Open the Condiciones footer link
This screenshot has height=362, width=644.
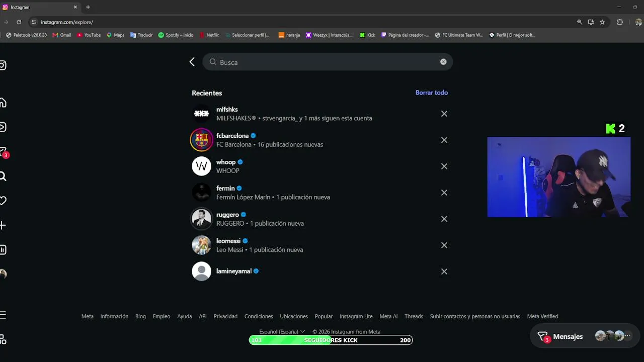pos(259,316)
